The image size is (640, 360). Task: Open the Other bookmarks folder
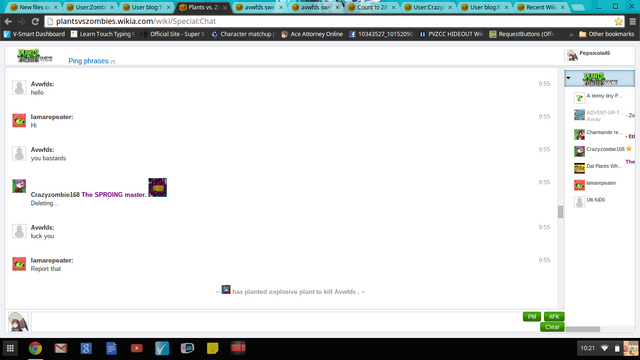[607, 34]
